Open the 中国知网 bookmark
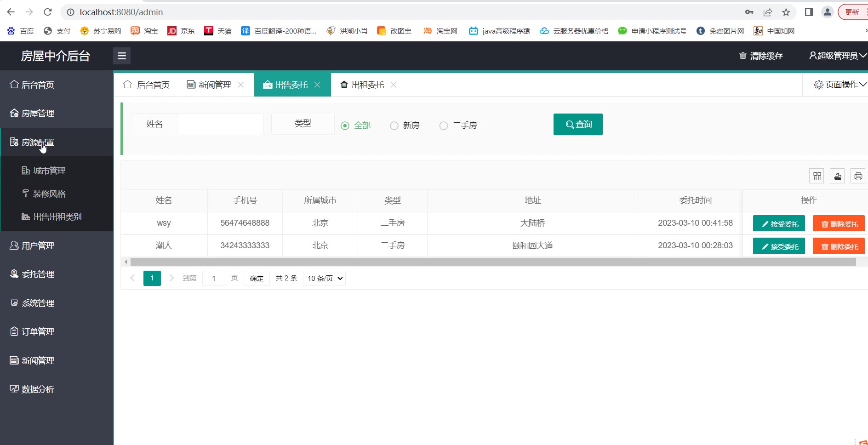Viewport: 868px width, 445px height. [774, 31]
